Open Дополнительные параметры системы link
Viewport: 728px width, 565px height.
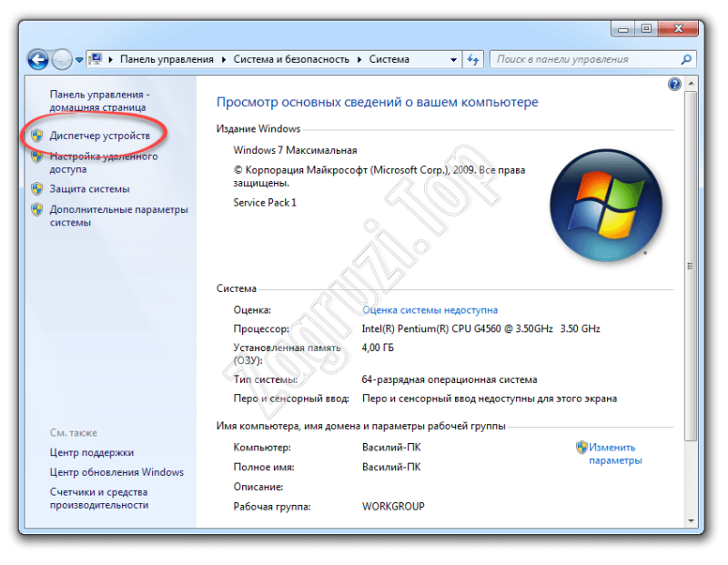click(x=119, y=216)
